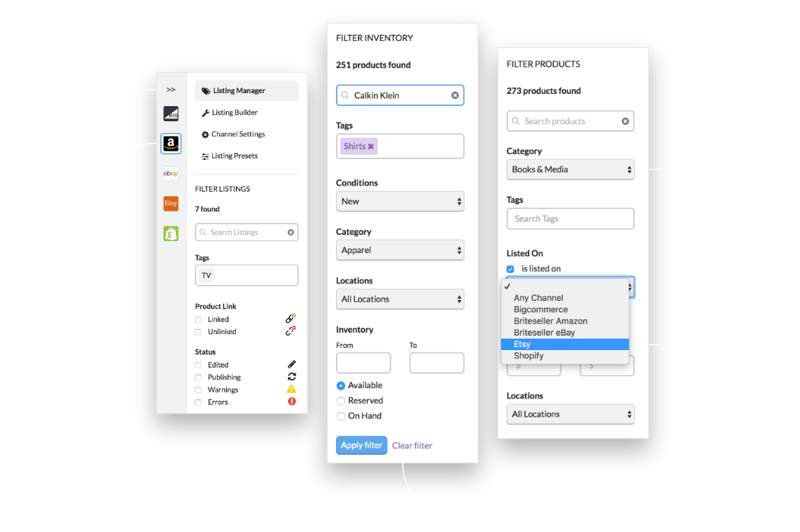
Task: Click the Tags field containing TV
Action: (247, 275)
